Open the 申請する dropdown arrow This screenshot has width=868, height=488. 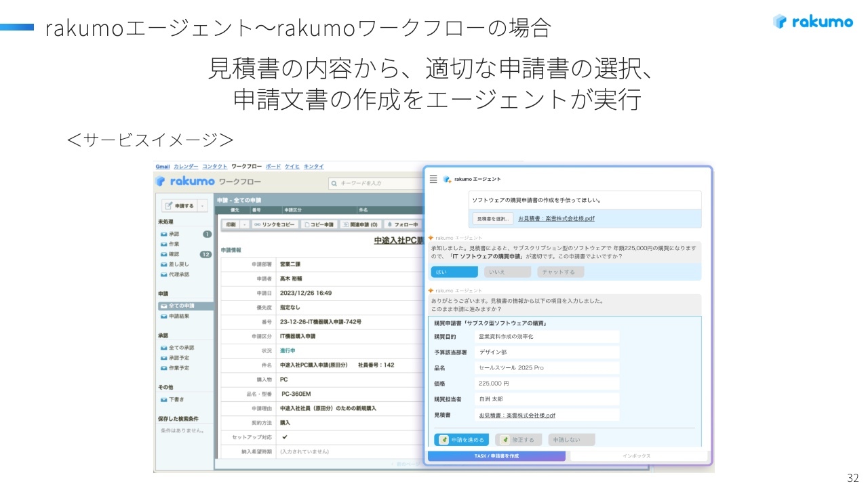click(x=202, y=205)
